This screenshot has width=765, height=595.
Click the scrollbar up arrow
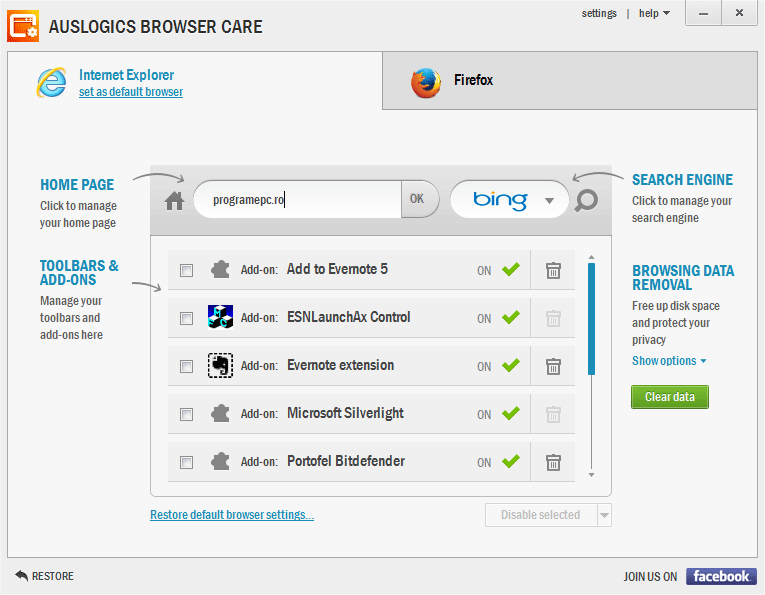[x=591, y=257]
